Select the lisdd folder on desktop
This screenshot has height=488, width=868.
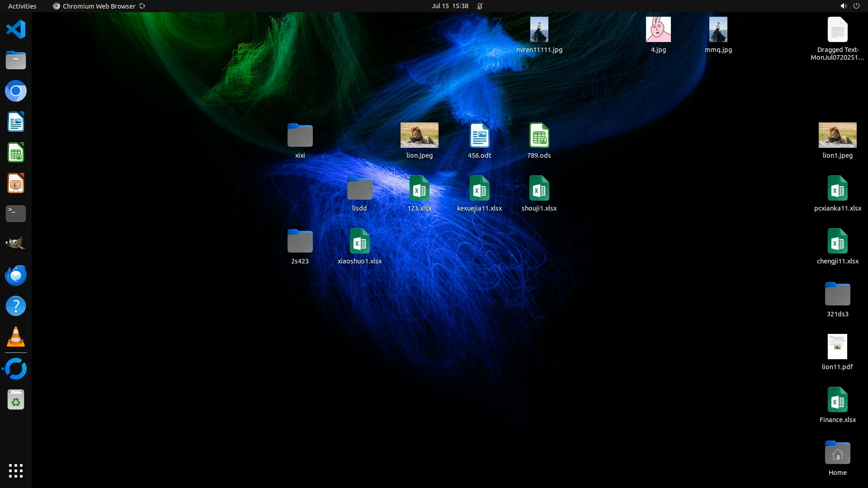pos(359,189)
